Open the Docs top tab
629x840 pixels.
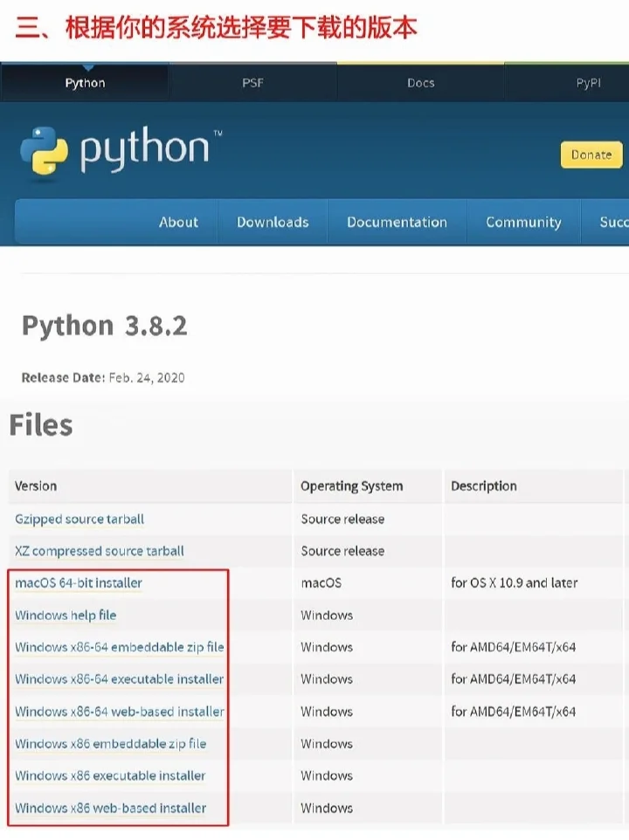click(420, 82)
